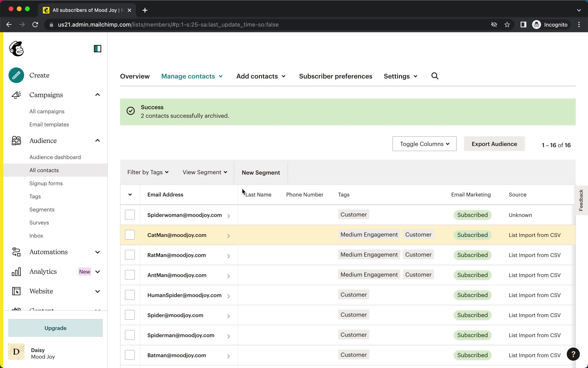588x368 pixels.
Task: Go to Email templates
Action: click(49, 124)
